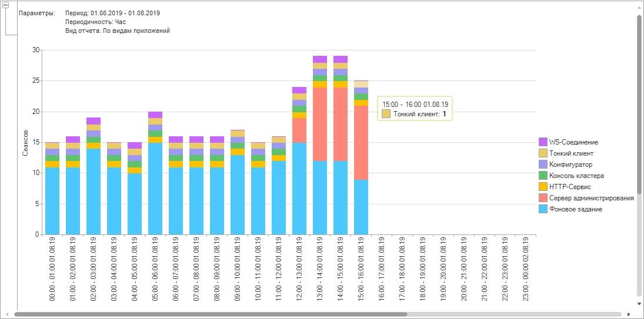Click the green Консоль кластера legend marker

tap(543, 176)
